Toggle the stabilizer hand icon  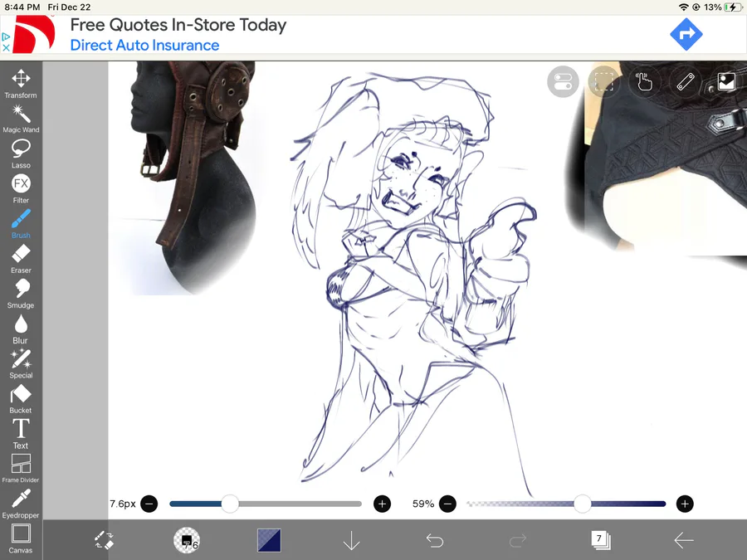coord(644,81)
